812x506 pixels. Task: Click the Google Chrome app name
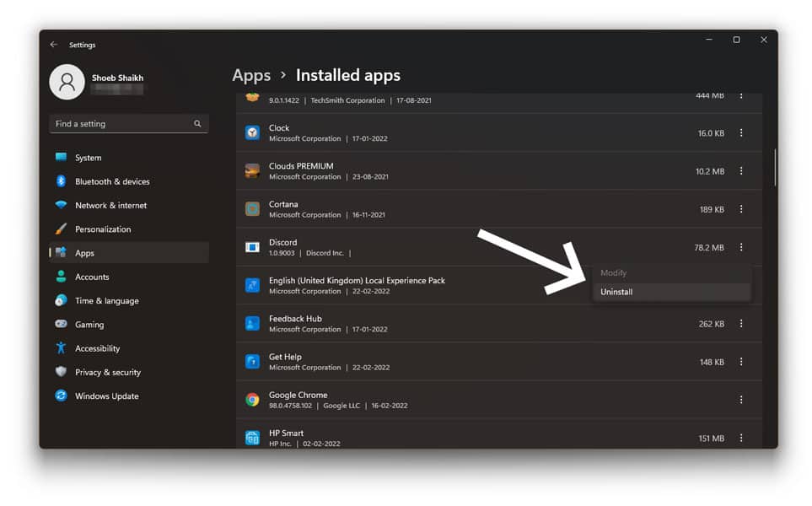pos(298,395)
